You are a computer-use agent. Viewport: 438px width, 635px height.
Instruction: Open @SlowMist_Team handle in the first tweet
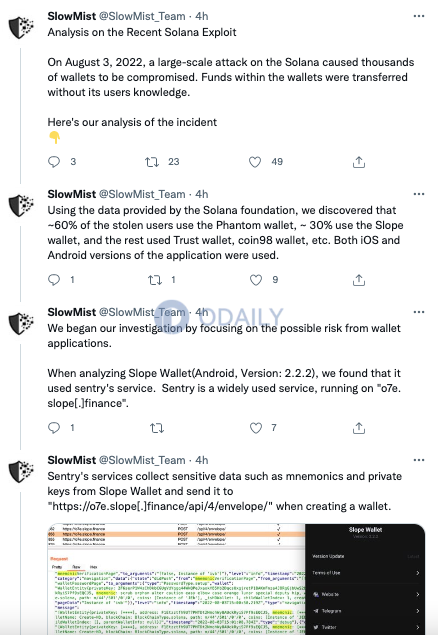click(142, 16)
